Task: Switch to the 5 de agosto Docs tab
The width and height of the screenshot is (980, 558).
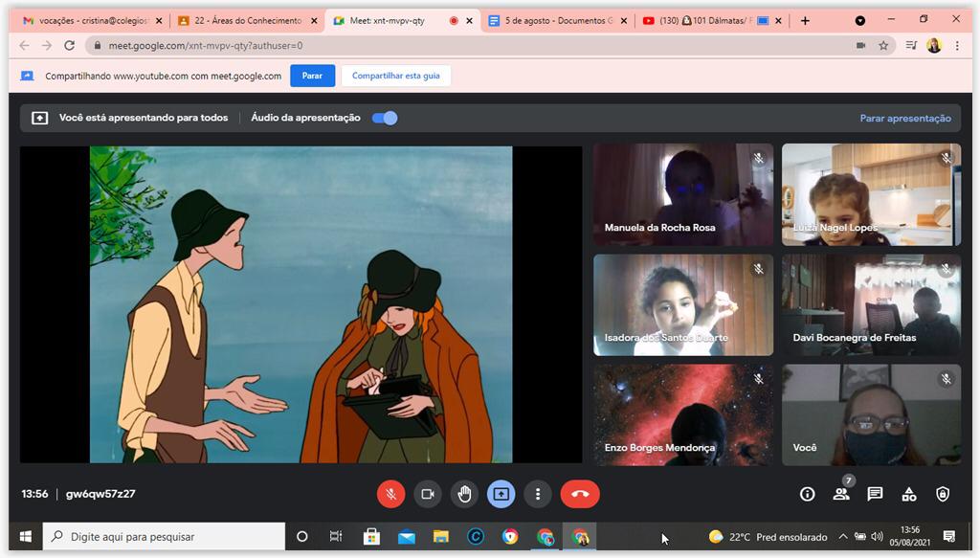Action: (x=555, y=20)
